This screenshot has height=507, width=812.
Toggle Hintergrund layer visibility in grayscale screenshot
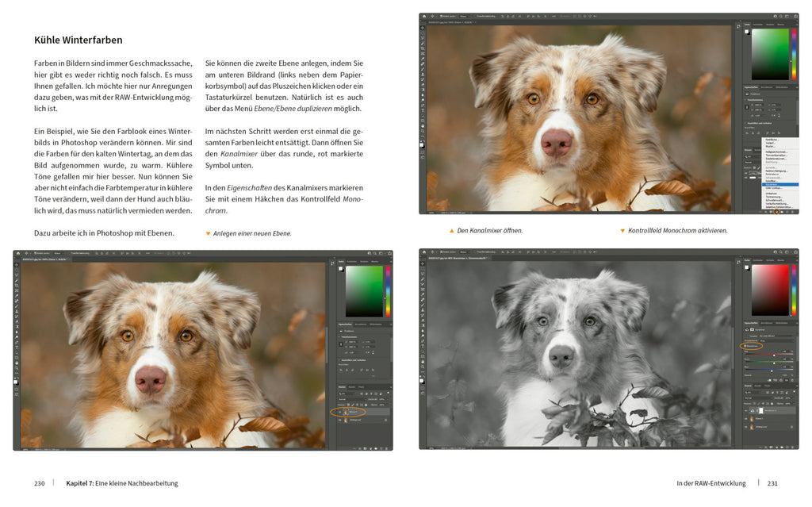click(747, 427)
